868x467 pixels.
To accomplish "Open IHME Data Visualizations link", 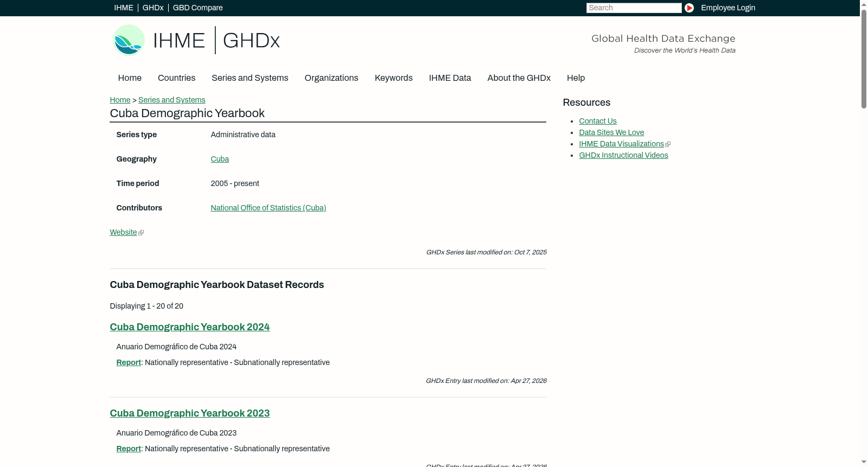I will pyautogui.click(x=621, y=144).
